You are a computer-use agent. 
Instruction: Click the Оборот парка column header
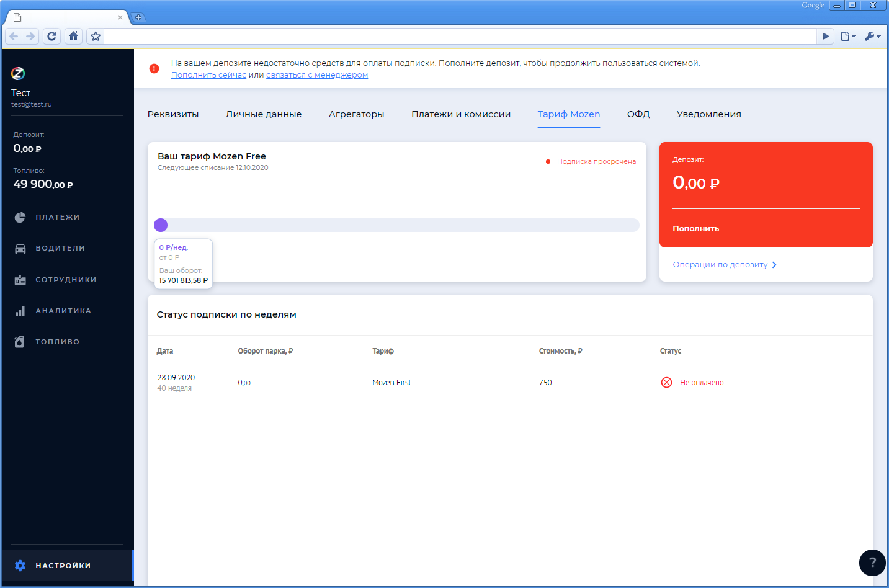(x=266, y=351)
